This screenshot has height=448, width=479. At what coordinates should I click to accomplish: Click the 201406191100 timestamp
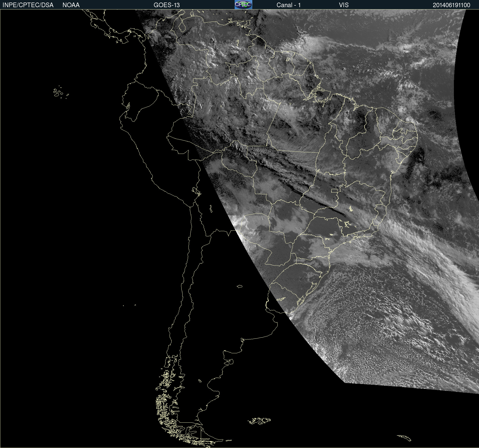click(452, 5)
